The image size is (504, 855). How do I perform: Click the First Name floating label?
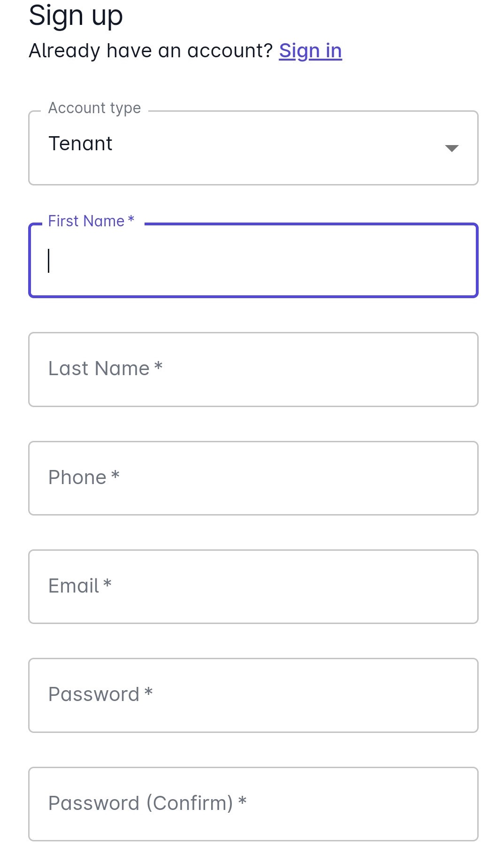pyautogui.click(x=91, y=221)
